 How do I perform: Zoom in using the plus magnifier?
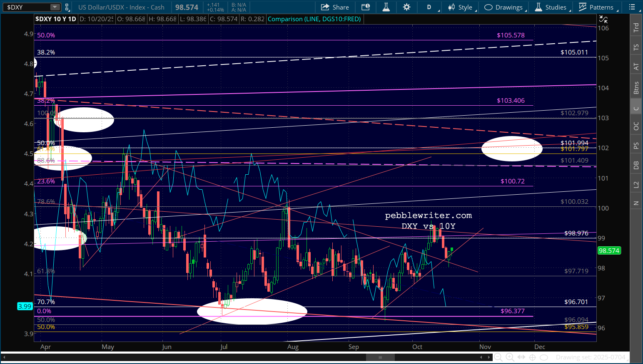coord(510,357)
